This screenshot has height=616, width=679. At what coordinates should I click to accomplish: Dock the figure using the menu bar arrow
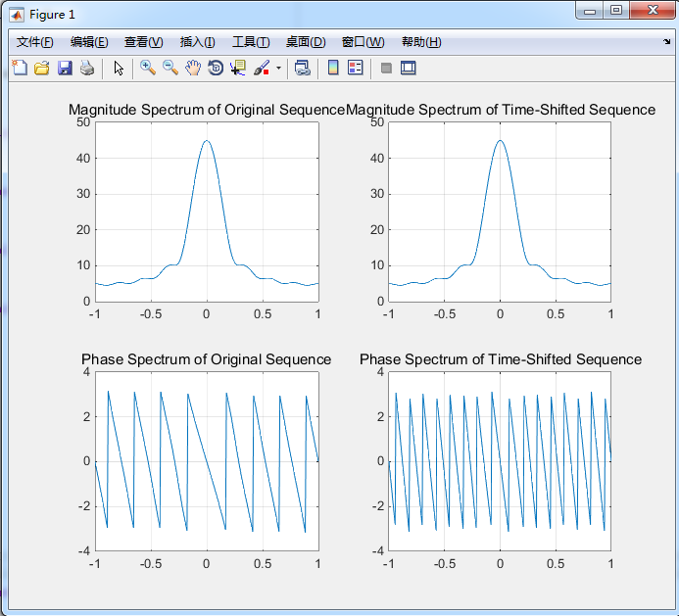(x=666, y=41)
